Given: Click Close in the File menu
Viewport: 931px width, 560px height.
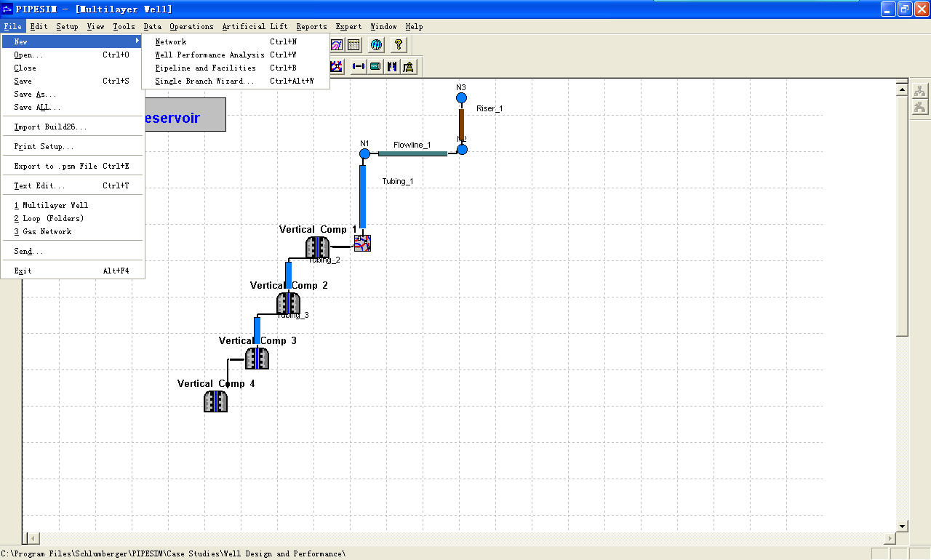Looking at the screenshot, I should (x=73, y=68).
